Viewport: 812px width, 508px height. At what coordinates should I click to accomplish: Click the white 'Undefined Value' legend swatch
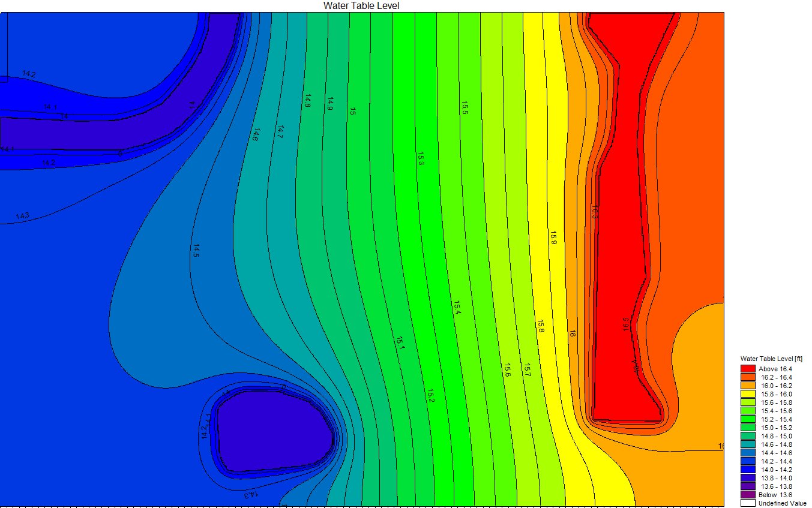tap(748, 503)
